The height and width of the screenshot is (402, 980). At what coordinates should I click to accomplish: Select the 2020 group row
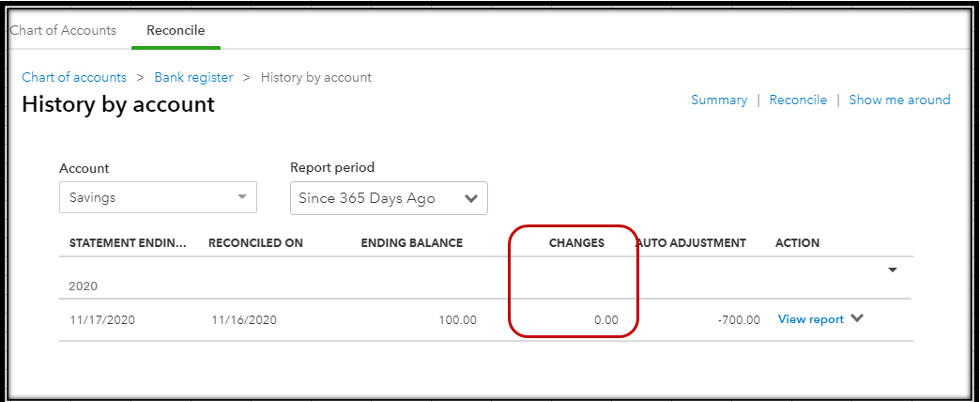coord(486,278)
